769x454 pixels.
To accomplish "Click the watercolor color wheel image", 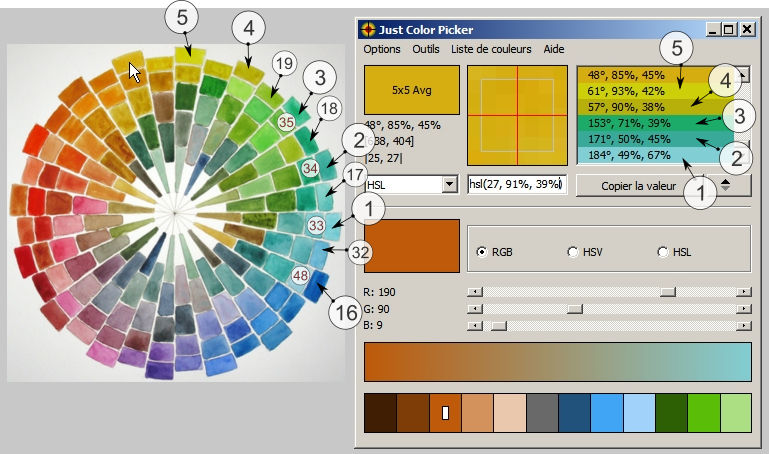I will [175, 213].
